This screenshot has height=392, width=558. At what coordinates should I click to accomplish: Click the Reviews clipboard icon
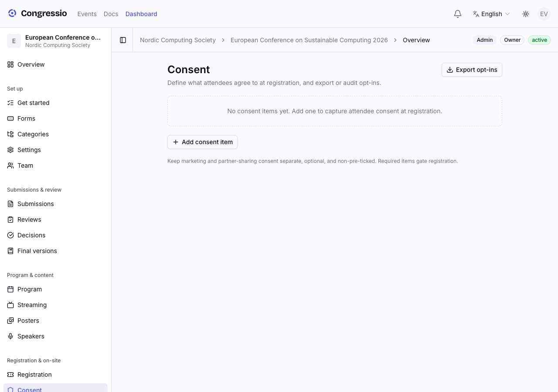click(x=10, y=220)
